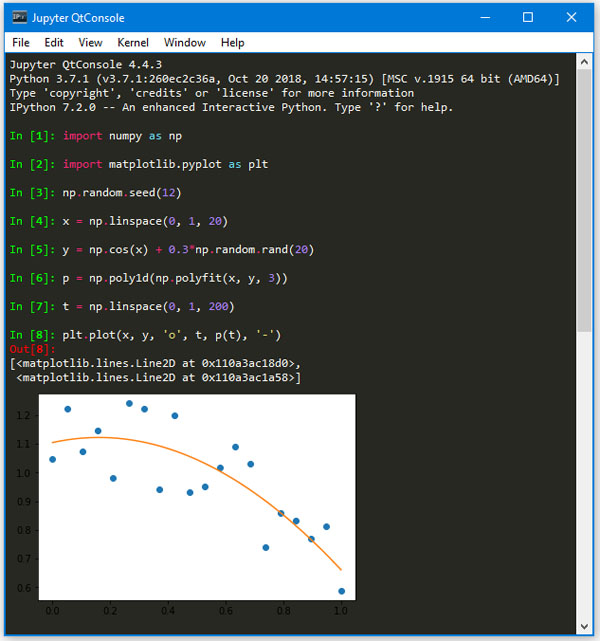Viewport: 600px width, 641px height.
Task: Click the 'p = np.poly1d' input line
Action: [x=175, y=278]
